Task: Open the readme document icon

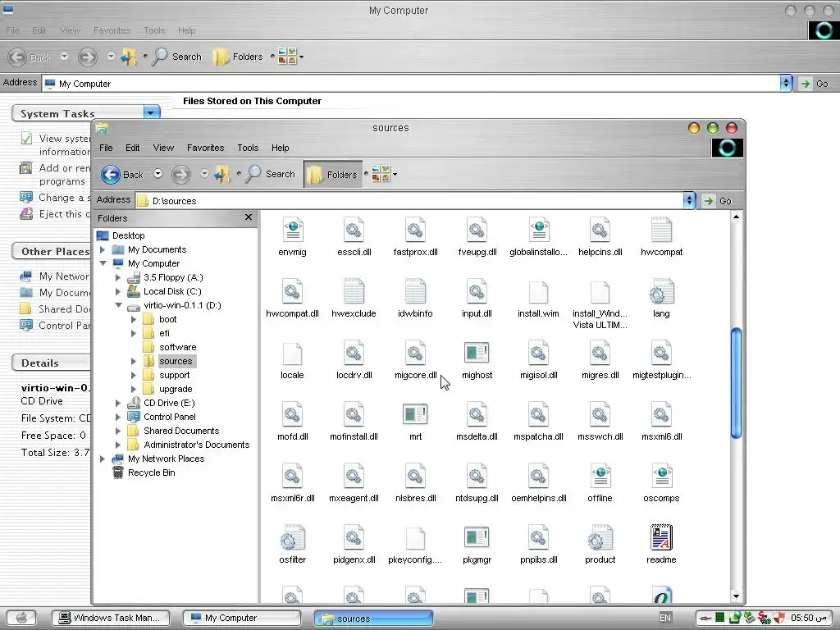Action: (661, 538)
